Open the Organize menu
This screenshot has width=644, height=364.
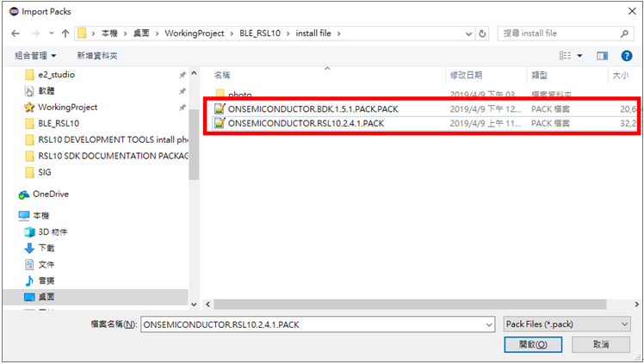point(35,56)
